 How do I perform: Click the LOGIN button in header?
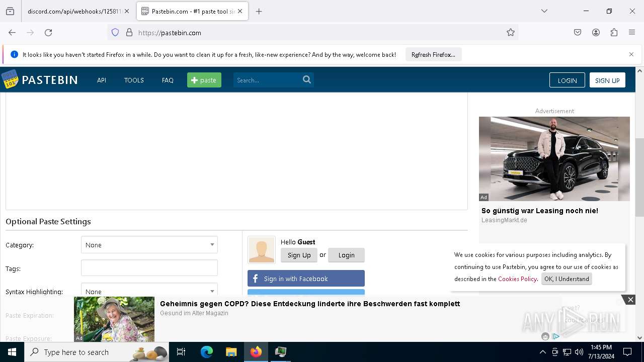[567, 80]
